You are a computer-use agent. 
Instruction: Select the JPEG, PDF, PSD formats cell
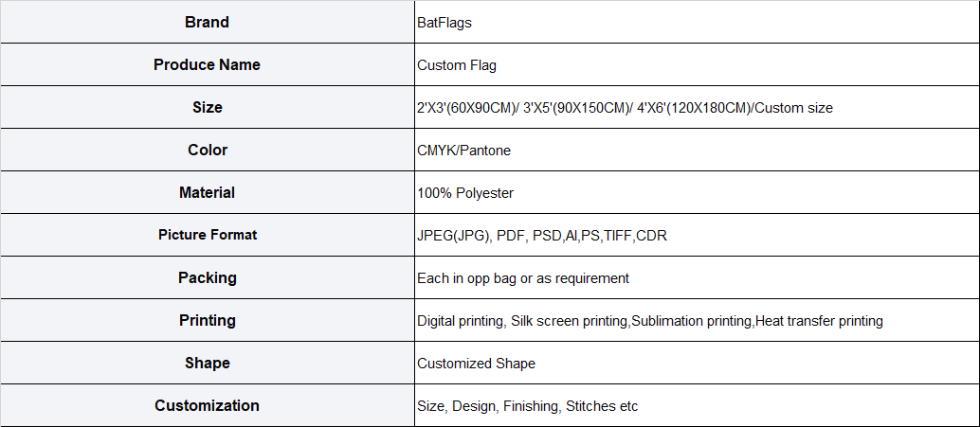697,235
